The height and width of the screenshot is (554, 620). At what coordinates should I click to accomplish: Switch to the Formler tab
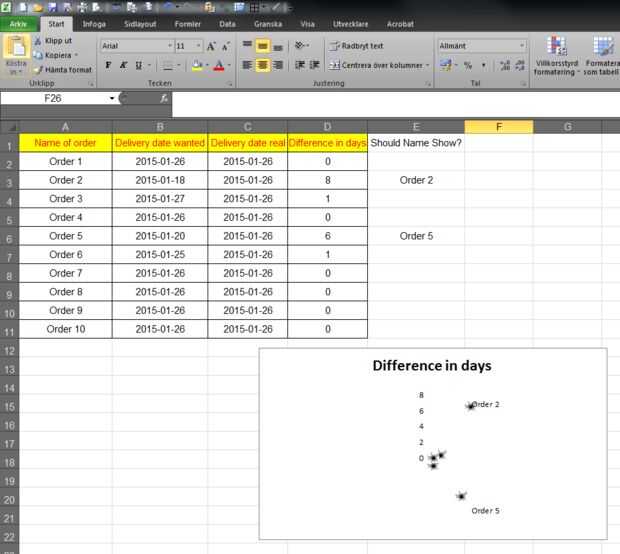[x=187, y=24]
